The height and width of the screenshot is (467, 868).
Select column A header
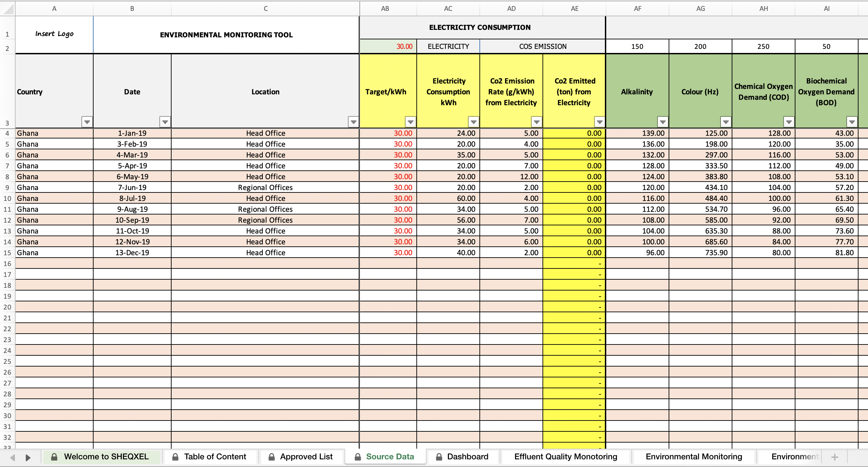tap(54, 8)
